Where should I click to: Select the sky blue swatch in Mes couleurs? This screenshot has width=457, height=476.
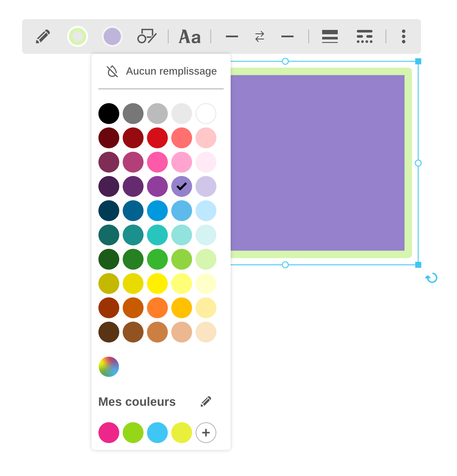[x=157, y=433]
